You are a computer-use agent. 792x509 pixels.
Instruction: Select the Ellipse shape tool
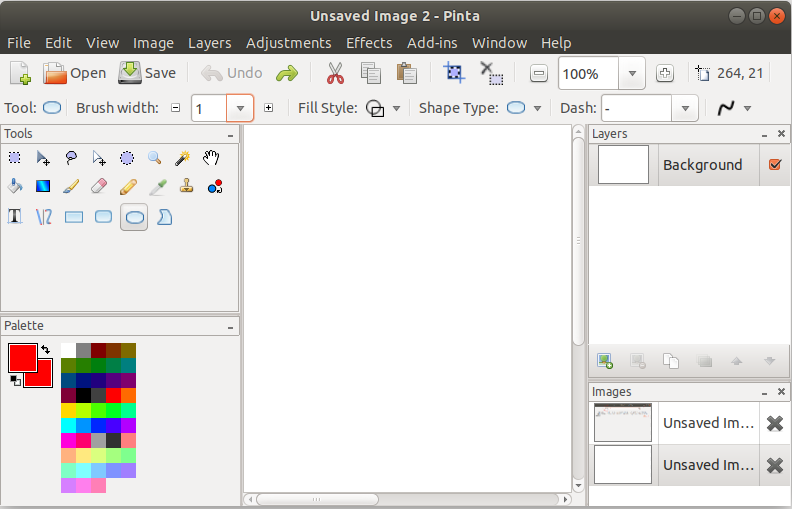tap(134, 217)
